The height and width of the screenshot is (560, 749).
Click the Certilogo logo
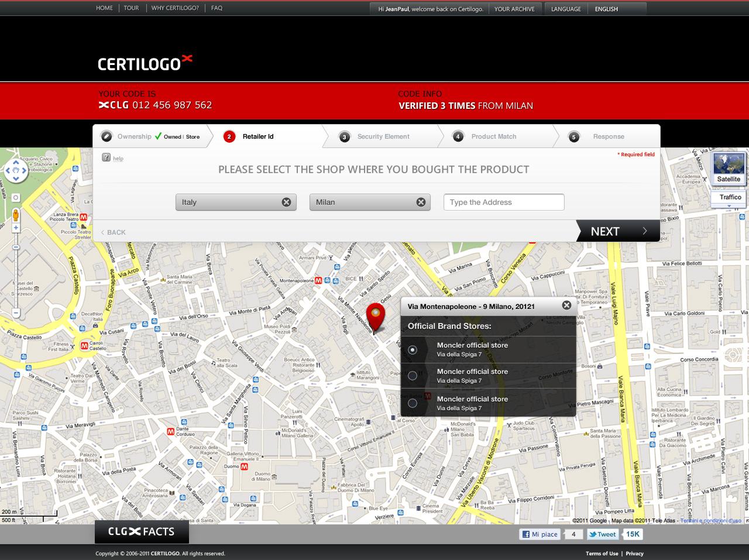[x=145, y=62]
